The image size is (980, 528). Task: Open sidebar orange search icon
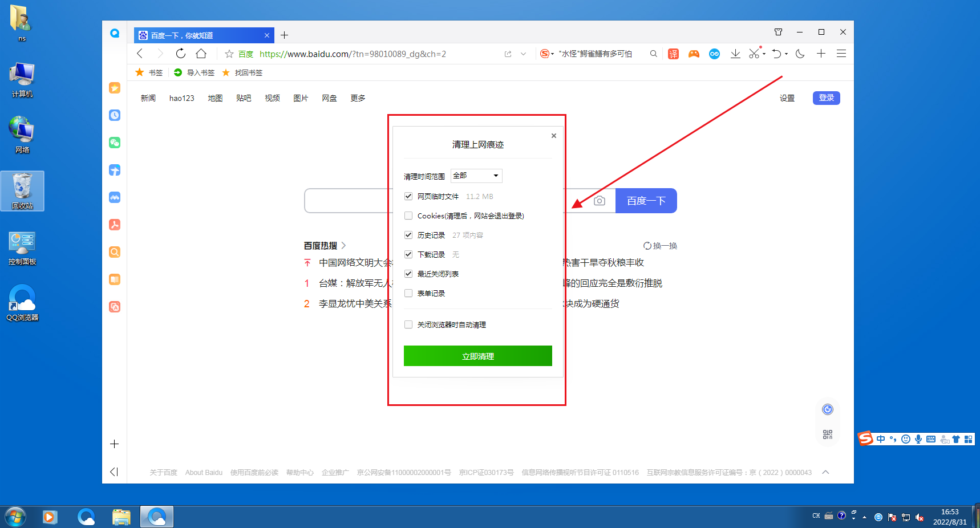(115, 252)
